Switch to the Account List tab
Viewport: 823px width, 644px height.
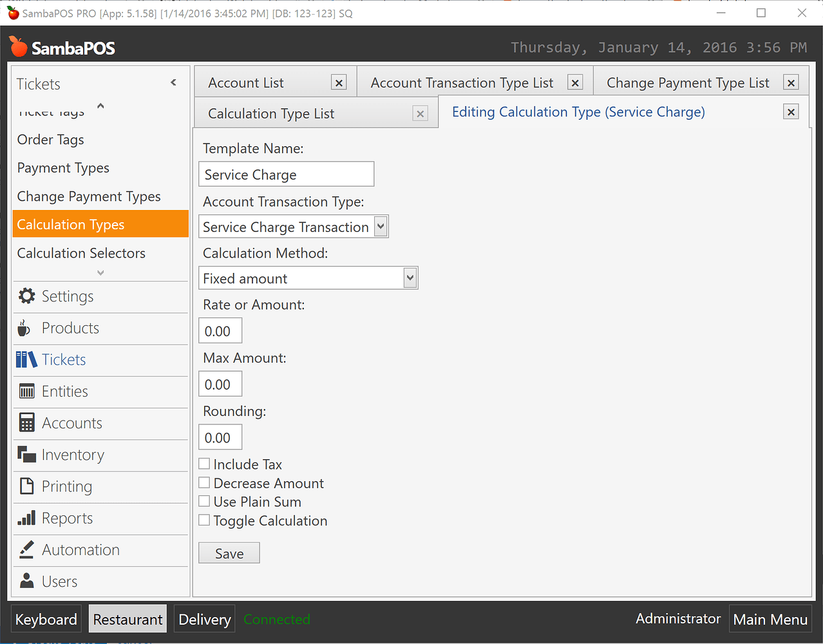[246, 82]
